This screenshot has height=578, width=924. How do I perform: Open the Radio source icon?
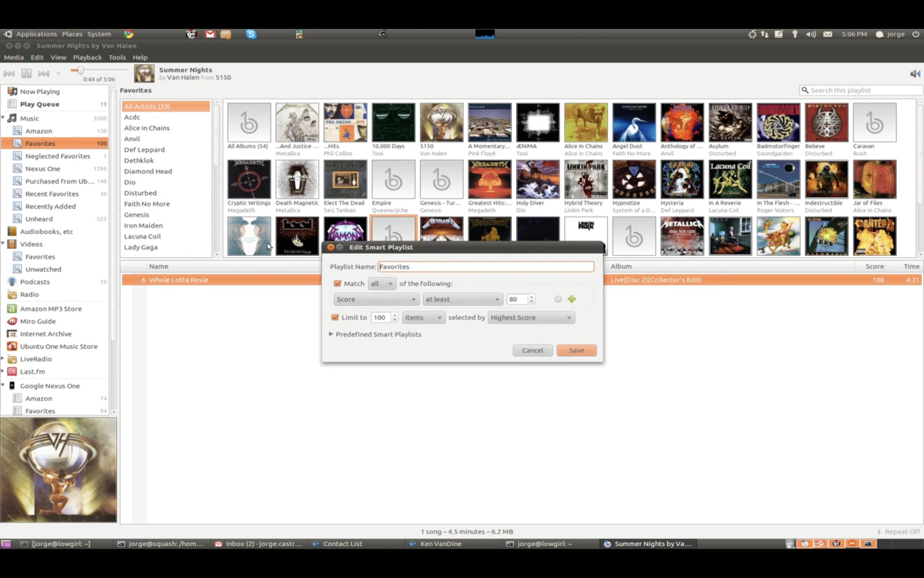pyautogui.click(x=12, y=294)
